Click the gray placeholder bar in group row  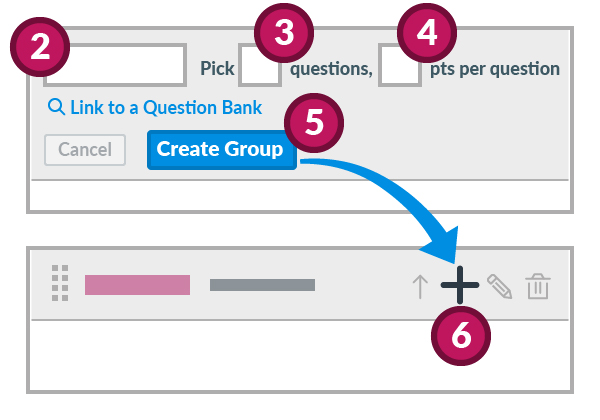click(x=262, y=285)
